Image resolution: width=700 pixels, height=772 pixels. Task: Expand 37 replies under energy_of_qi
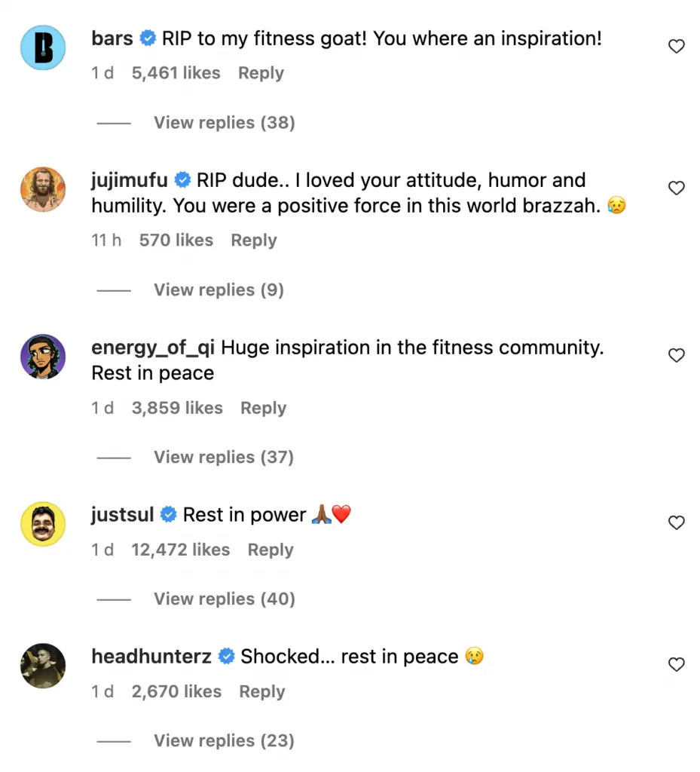(x=223, y=458)
